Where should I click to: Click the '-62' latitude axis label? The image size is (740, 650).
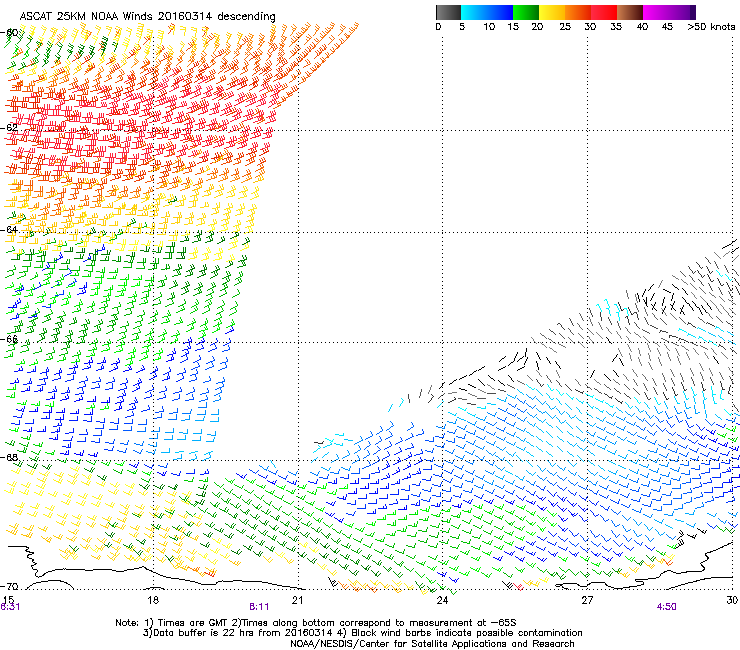10,128
